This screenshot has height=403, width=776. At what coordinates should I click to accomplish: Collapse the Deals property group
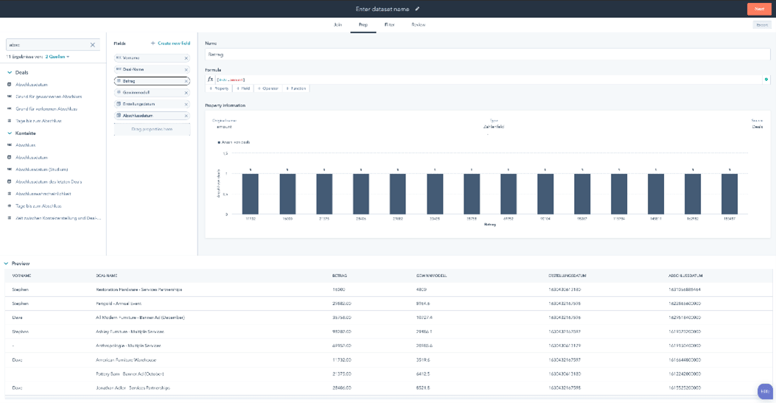coord(10,73)
